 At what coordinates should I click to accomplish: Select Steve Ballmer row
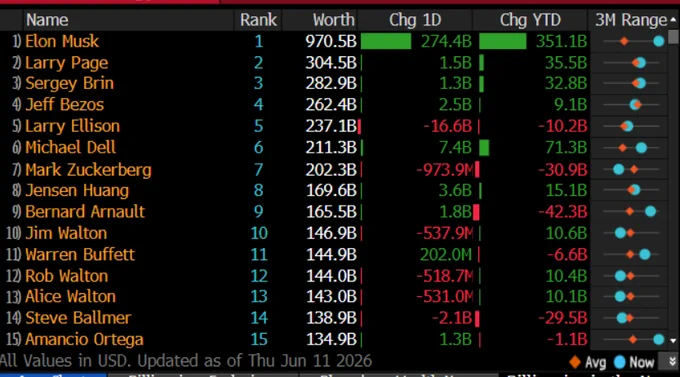click(78, 318)
